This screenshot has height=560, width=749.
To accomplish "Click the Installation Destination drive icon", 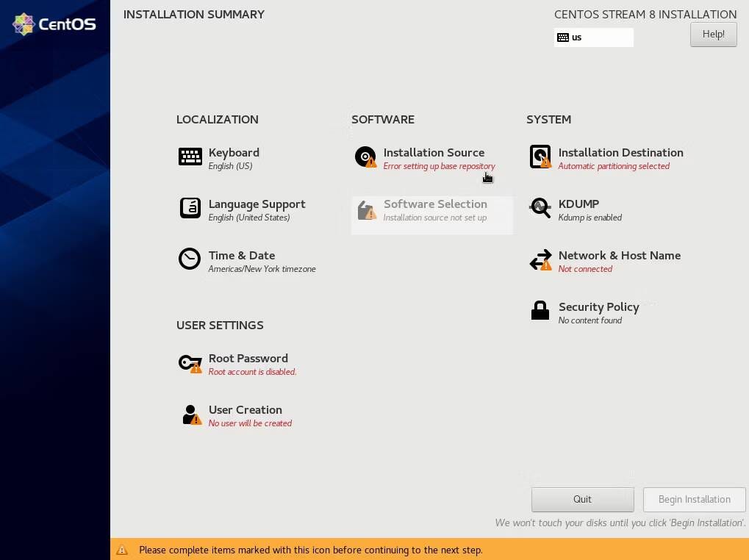I will 540,156.
